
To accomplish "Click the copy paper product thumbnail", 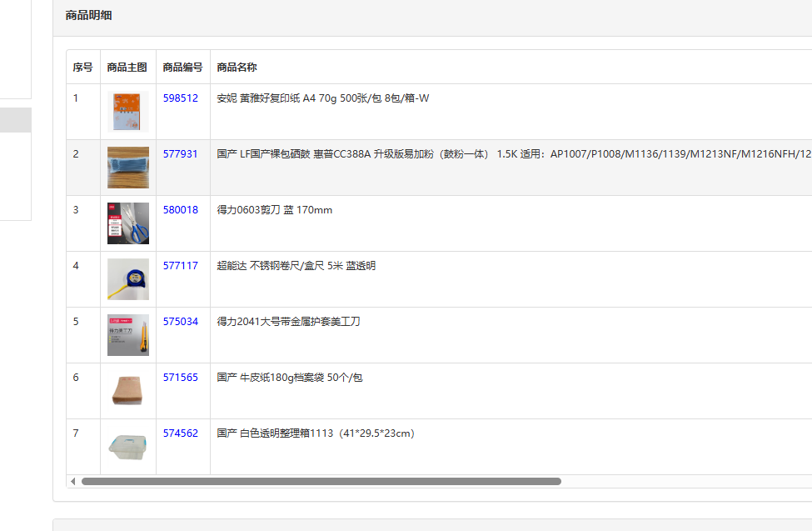I will tap(127, 112).
